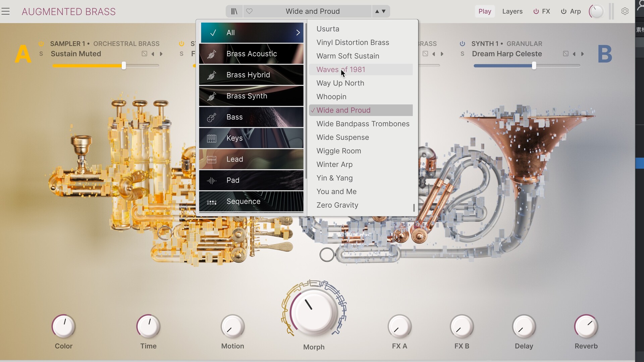Load the Wiggle Room preset
Viewport: 644px width, 362px height.
point(361,151)
